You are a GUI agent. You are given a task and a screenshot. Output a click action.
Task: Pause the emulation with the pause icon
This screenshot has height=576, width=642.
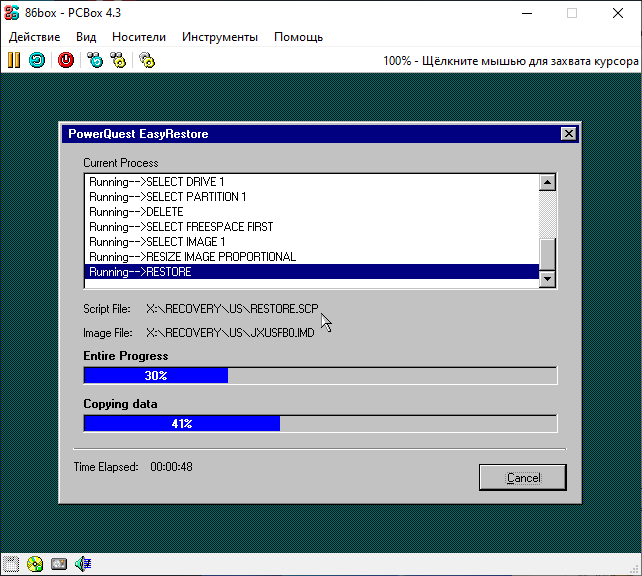pos(14,60)
